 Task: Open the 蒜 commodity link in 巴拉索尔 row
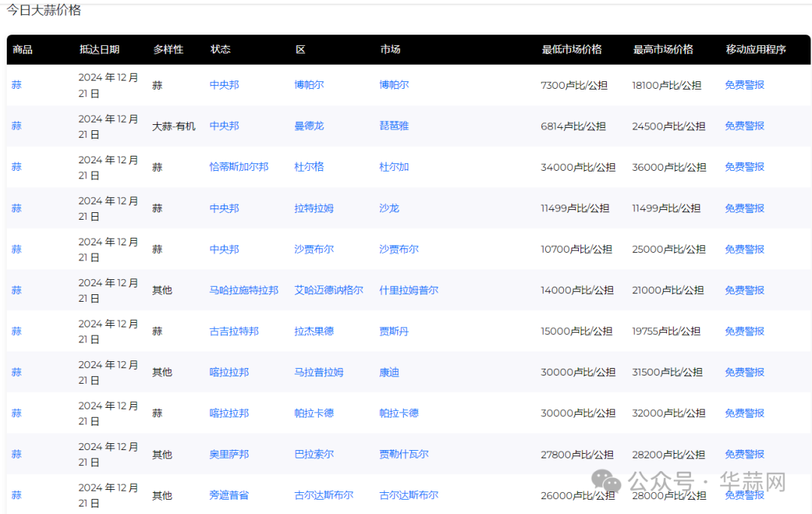tap(17, 455)
